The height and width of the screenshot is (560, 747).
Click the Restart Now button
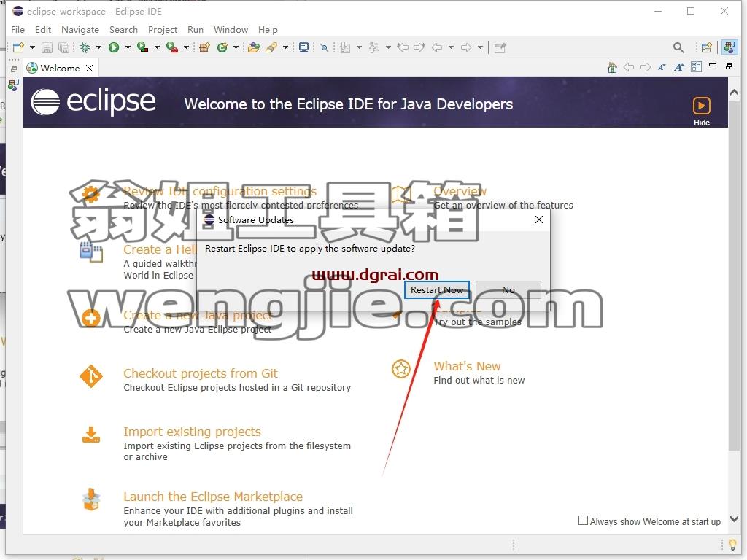click(437, 290)
